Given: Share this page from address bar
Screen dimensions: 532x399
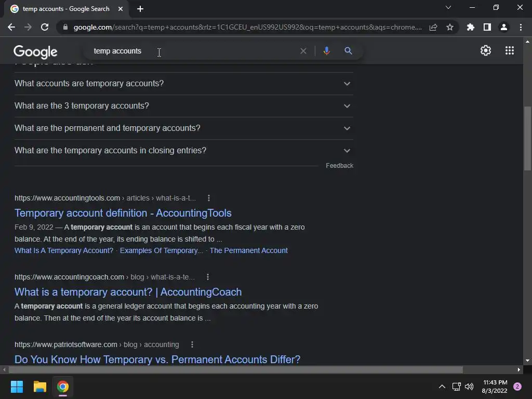Looking at the screenshot, I should click(x=433, y=27).
